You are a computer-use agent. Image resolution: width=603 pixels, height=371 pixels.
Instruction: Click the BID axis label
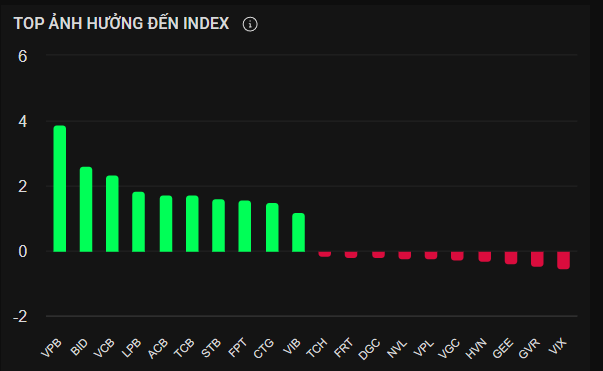point(80,347)
